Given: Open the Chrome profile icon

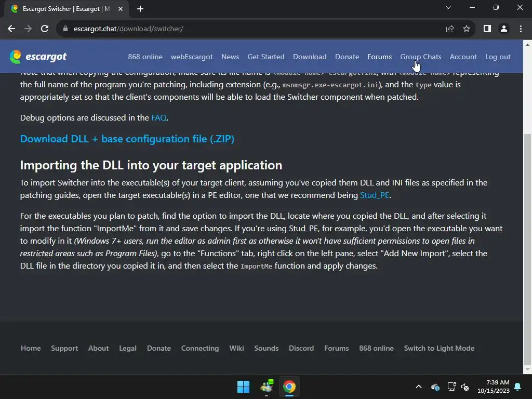Looking at the screenshot, I should [x=504, y=29].
